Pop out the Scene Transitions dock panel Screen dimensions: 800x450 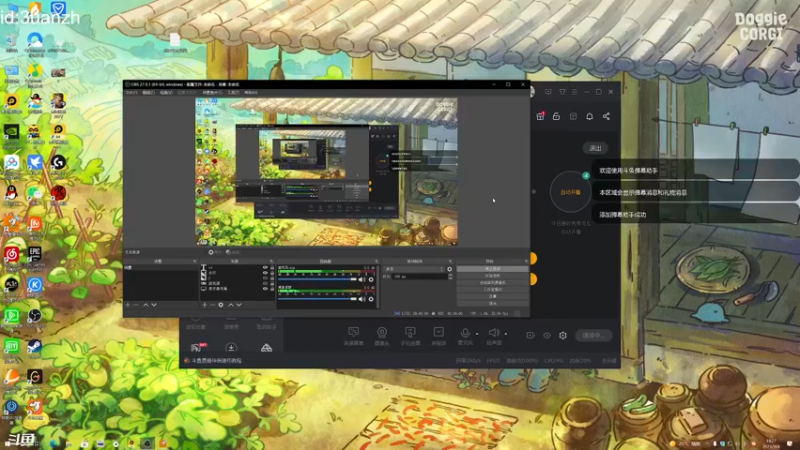point(450,261)
